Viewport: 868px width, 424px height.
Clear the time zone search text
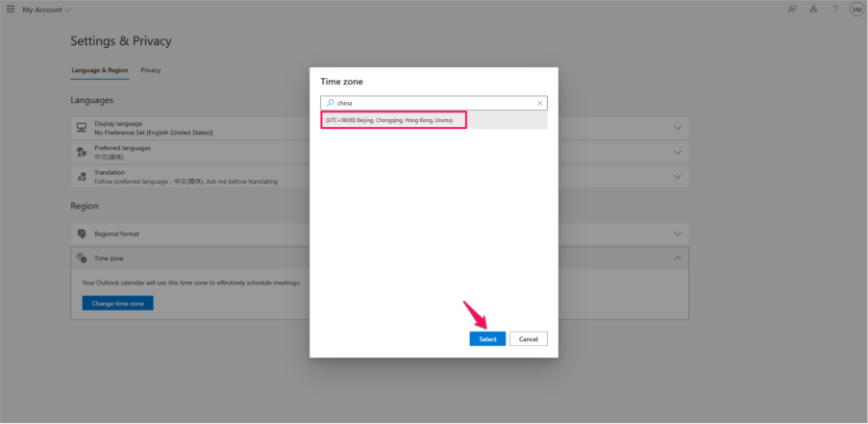pos(539,103)
